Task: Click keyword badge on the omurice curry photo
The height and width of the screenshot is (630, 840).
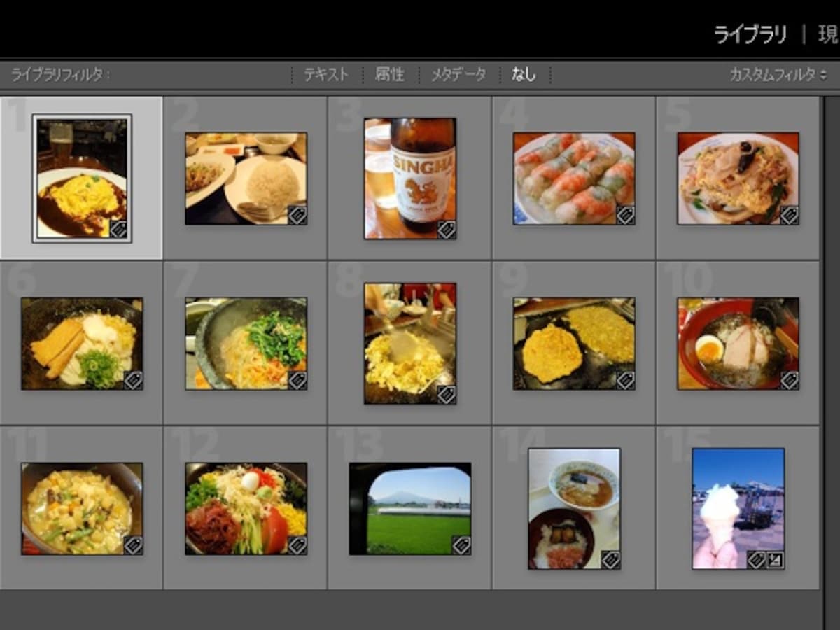Action: [118, 229]
